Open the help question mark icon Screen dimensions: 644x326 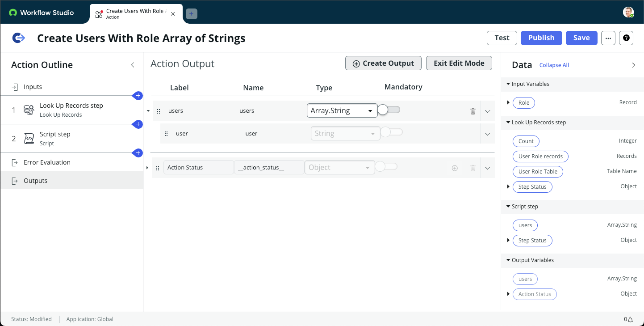pos(626,38)
